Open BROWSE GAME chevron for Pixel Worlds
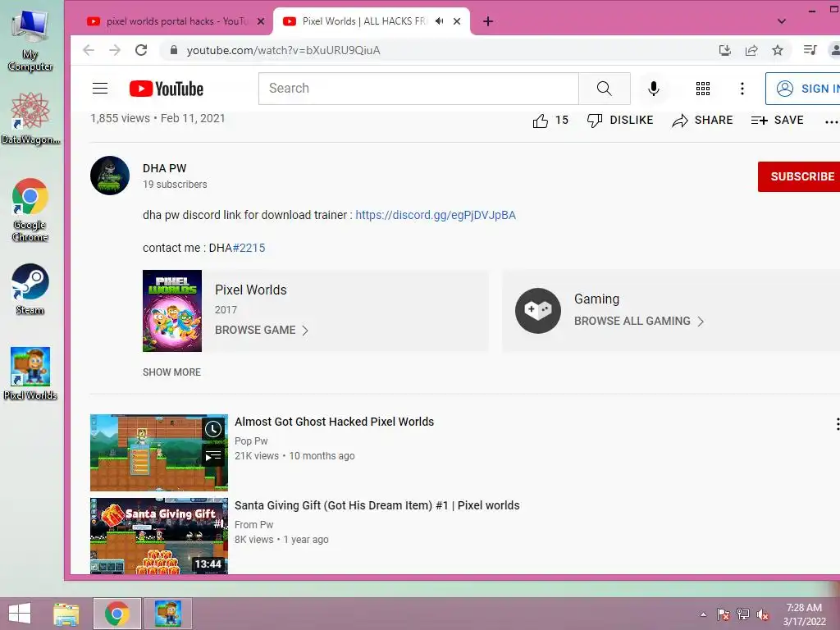The height and width of the screenshot is (630, 840). 305,331
